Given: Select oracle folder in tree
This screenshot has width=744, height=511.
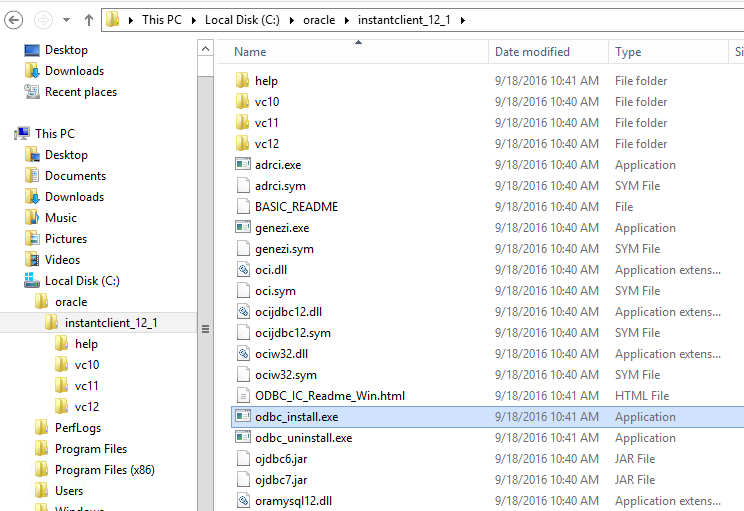Looking at the screenshot, I should point(71,302).
